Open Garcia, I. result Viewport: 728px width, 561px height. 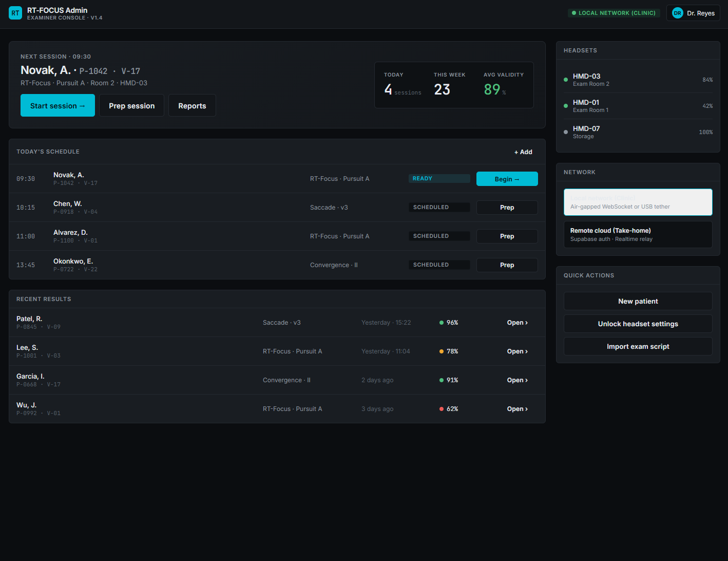click(x=517, y=380)
